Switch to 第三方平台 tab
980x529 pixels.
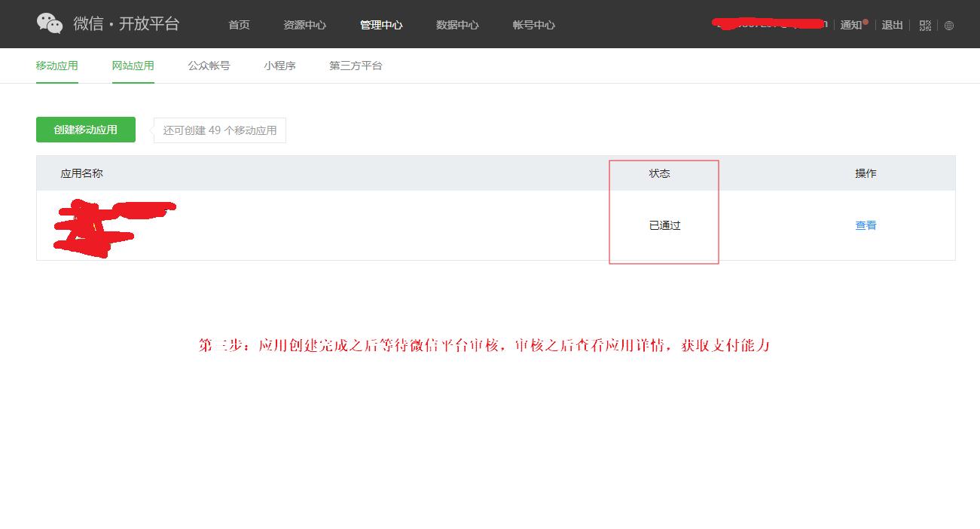(x=356, y=66)
